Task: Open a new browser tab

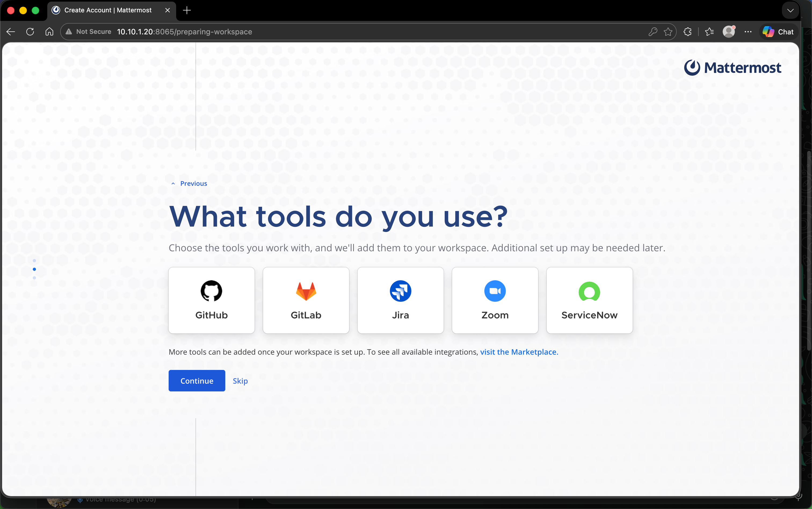Action: pyautogui.click(x=187, y=10)
